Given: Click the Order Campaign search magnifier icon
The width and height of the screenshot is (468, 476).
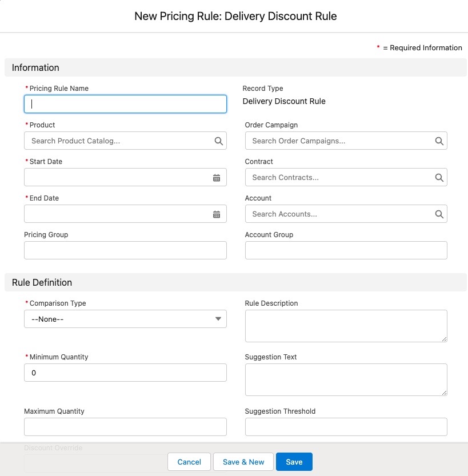Looking at the screenshot, I should [439, 141].
